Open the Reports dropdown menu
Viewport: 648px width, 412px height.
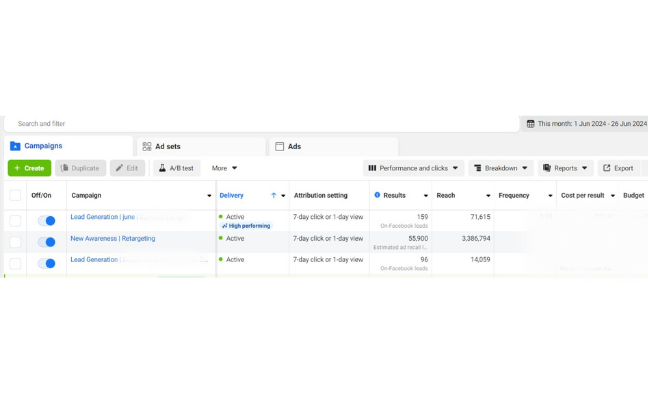(x=566, y=168)
